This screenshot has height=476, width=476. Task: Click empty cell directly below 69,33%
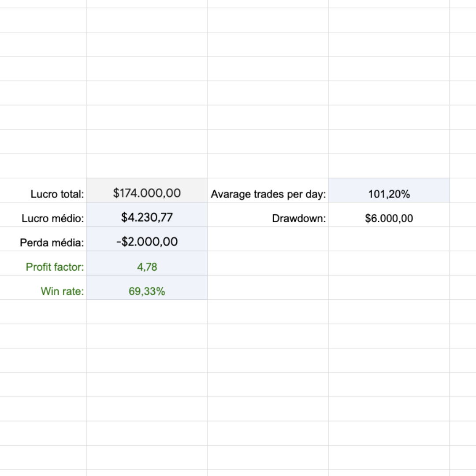click(147, 312)
